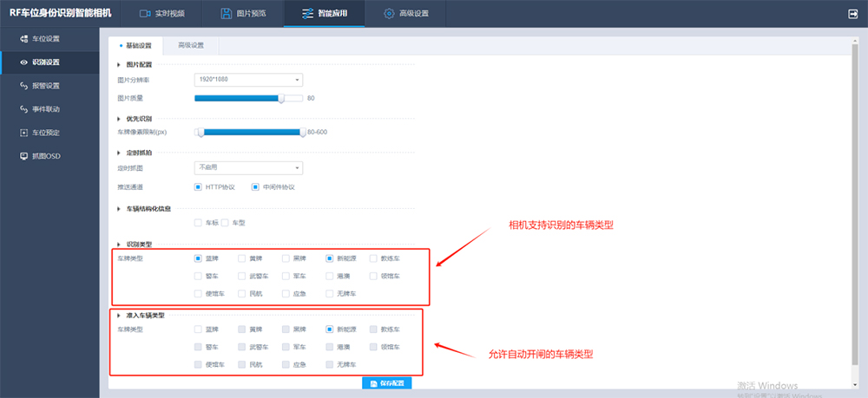The width and height of the screenshot is (868, 398).
Task: Click 黄牌 checkbox in 准入车辆类型 section
Action: point(241,329)
